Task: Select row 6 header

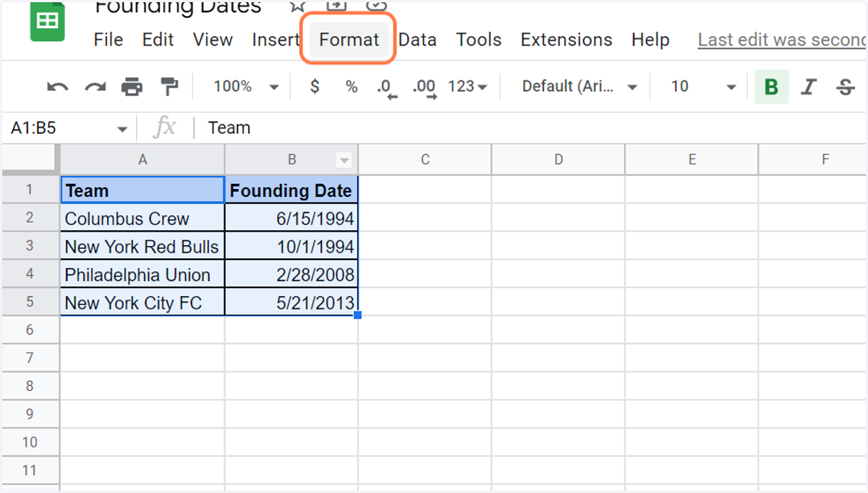Action: (x=30, y=330)
